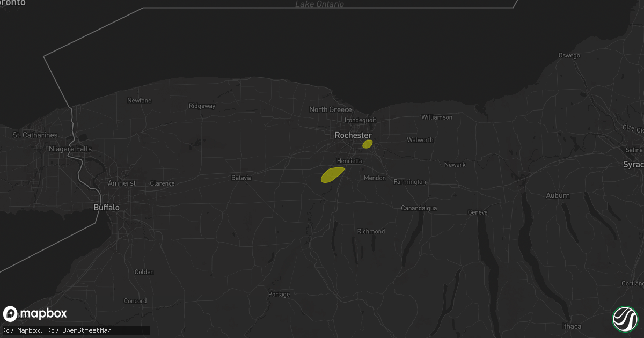Click the Richmond town label
Viewport: 644px width, 338px height.
371,231
